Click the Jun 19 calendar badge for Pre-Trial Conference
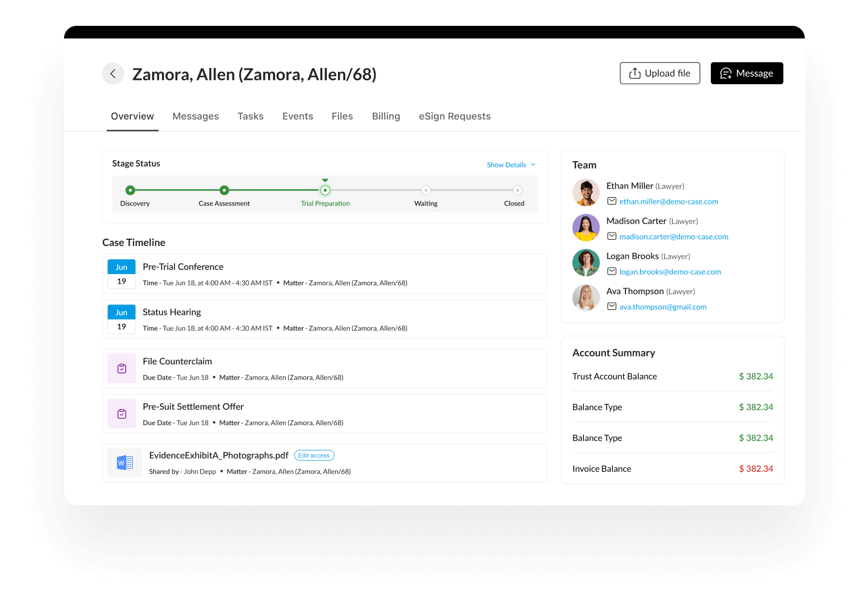The height and width of the screenshot is (606, 868). 122,274
